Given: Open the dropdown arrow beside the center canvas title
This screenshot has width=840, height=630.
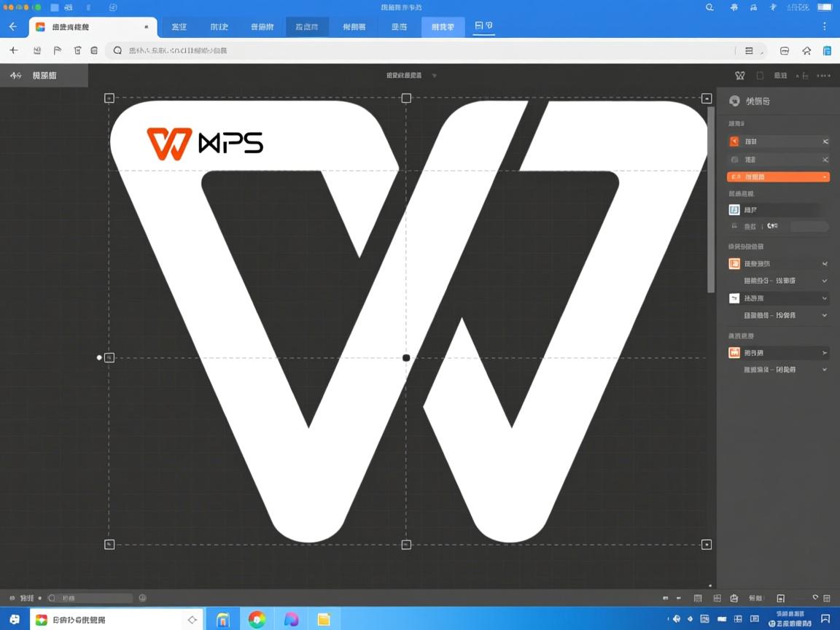Looking at the screenshot, I should [435, 75].
